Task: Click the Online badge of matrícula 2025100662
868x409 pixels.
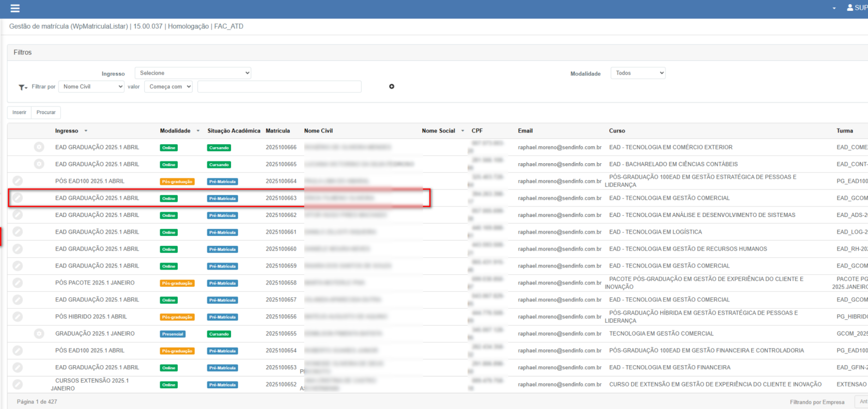Action: tap(169, 215)
